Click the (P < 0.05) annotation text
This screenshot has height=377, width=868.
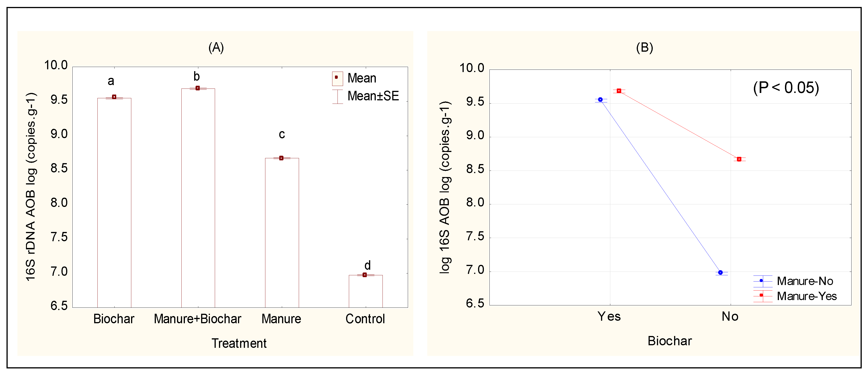pos(786,88)
